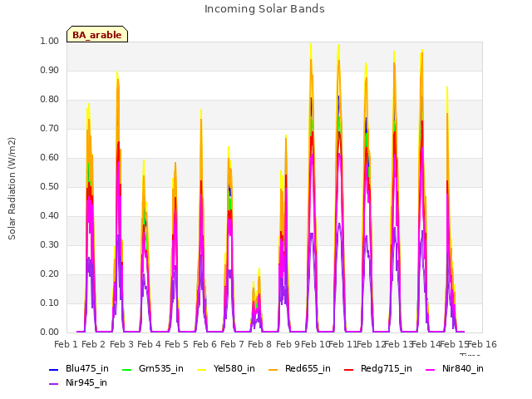Viewport: 532px width, 399px height.
Task: Click the Feb 6 x-axis tick label
Action: (204, 345)
